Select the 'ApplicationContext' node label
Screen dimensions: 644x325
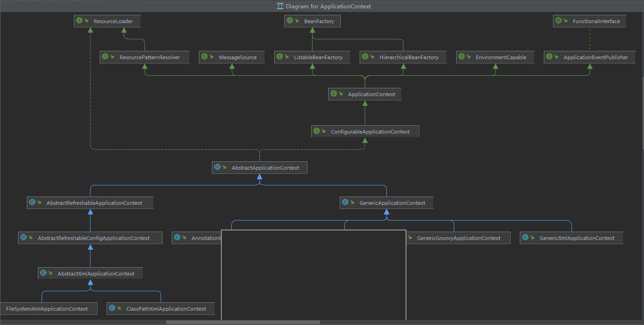(x=372, y=94)
